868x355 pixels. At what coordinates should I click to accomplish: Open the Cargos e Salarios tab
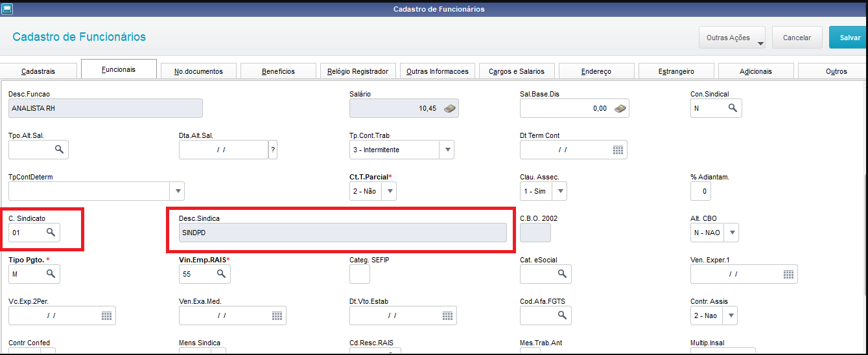[x=517, y=71]
